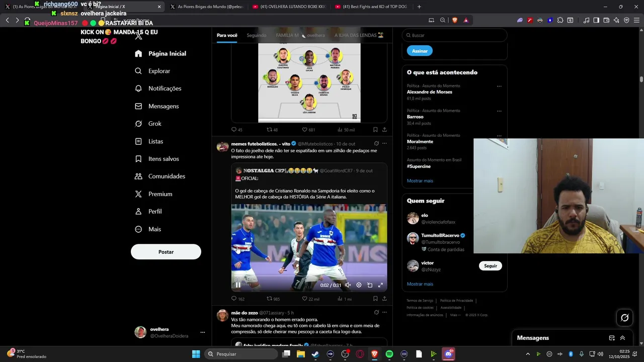Follow victor with the Seguir button
644x362 pixels.
coord(491,266)
